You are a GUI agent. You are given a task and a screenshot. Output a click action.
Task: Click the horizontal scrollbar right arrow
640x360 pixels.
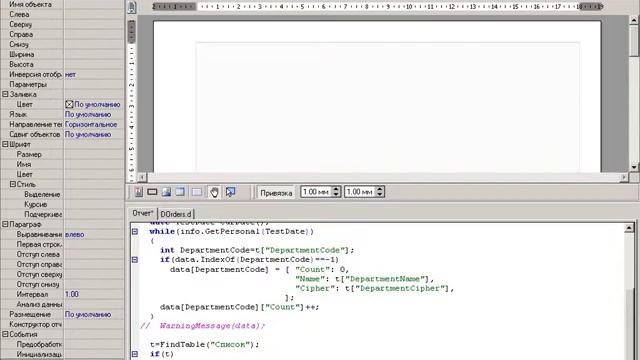pyautogui.click(x=624, y=177)
